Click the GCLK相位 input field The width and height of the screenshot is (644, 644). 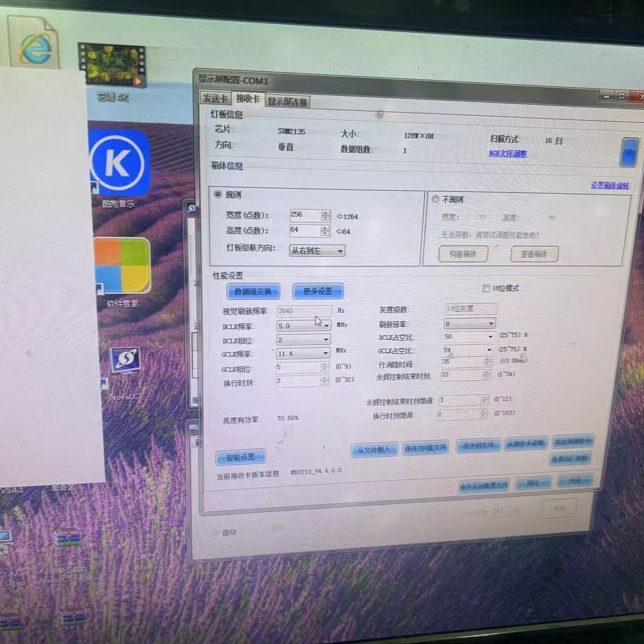[x=298, y=366]
